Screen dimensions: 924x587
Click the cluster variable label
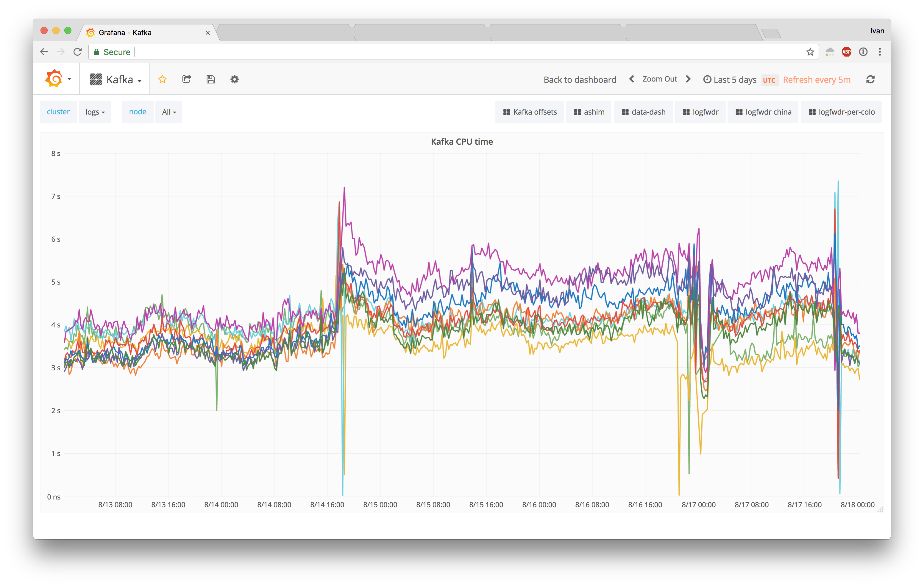pyautogui.click(x=58, y=112)
